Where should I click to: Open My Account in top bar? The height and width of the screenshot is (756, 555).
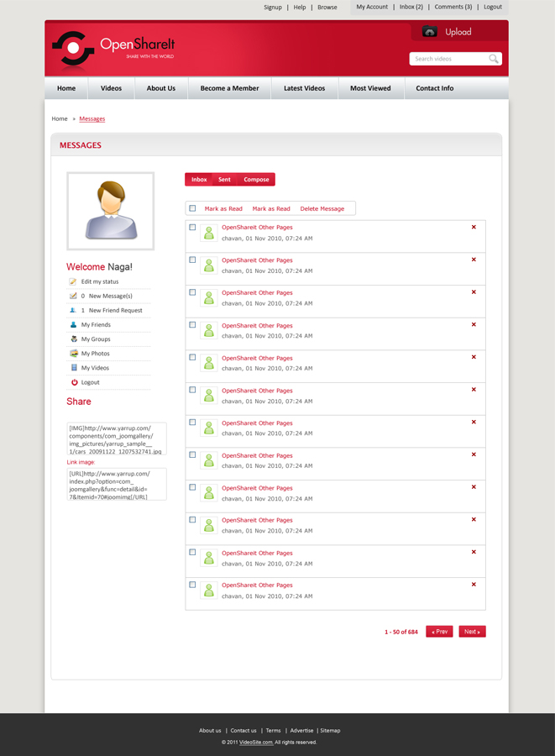(372, 7)
